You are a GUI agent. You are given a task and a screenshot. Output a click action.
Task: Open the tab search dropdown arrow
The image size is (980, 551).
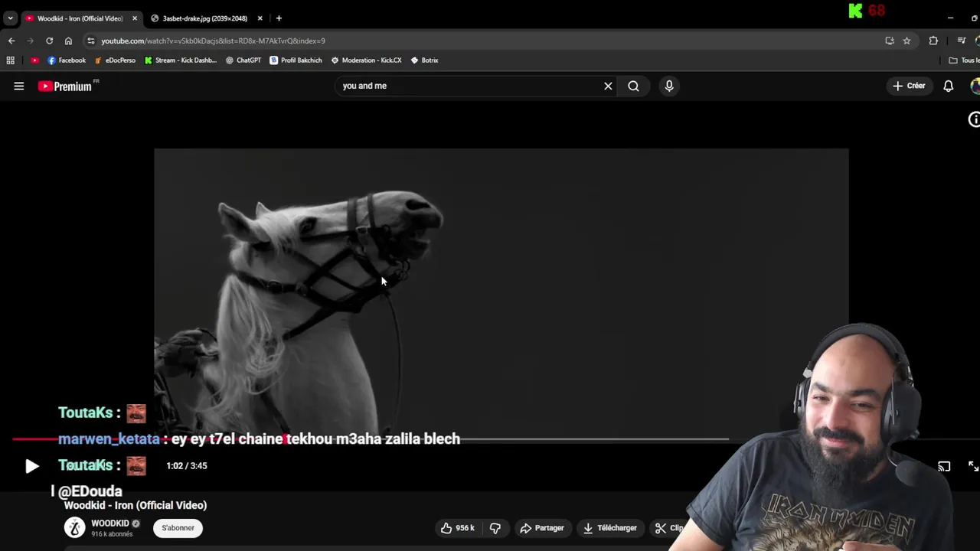click(x=10, y=18)
